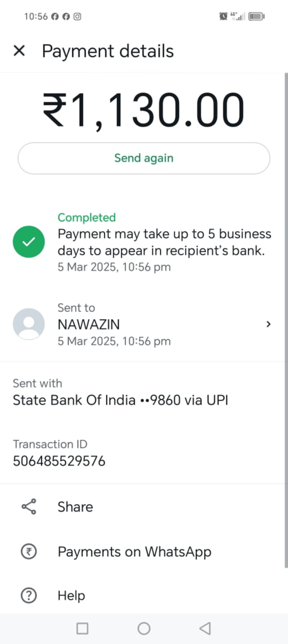
Task: Tap the State Bank Of India payment method
Action: click(x=120, y=400)
